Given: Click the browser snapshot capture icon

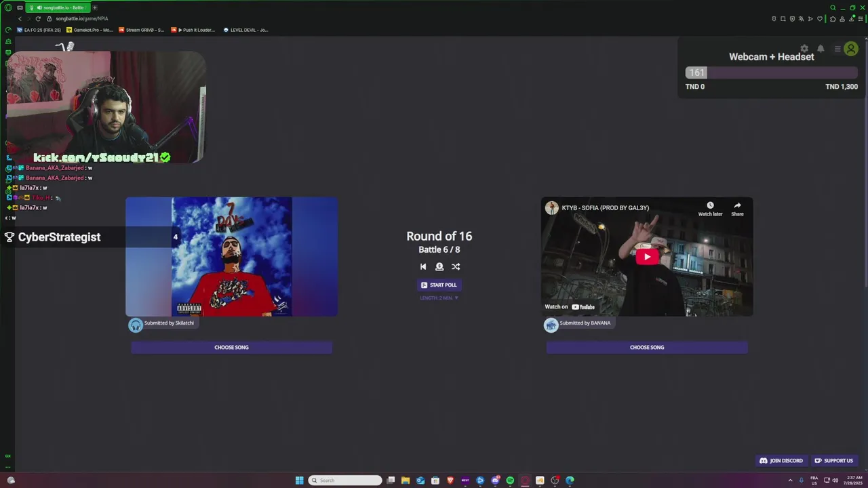Looking at the screenshot, I should pos(783,19).
